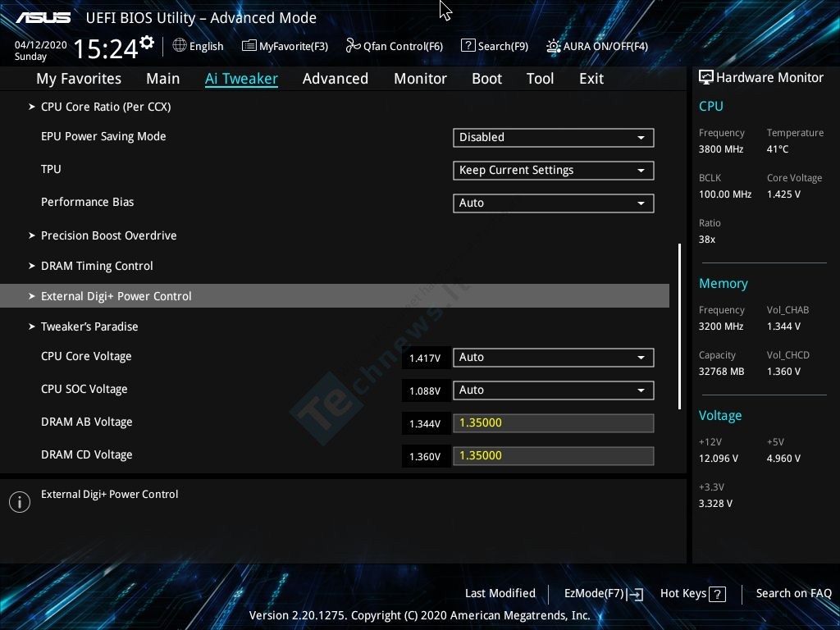The height and width of the screenshot is (630, 840).
Task: Click the AURA light icon
Action: click(x=554, y=46)
